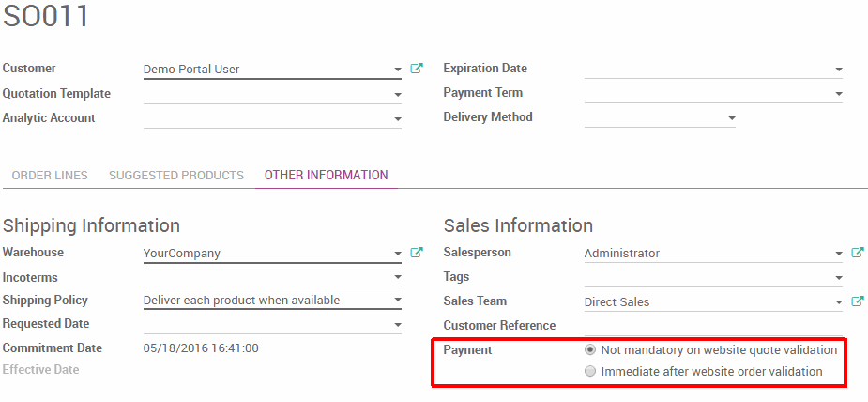
Task: Open the Payment Term dropdown
Action: tap(838, 94)
